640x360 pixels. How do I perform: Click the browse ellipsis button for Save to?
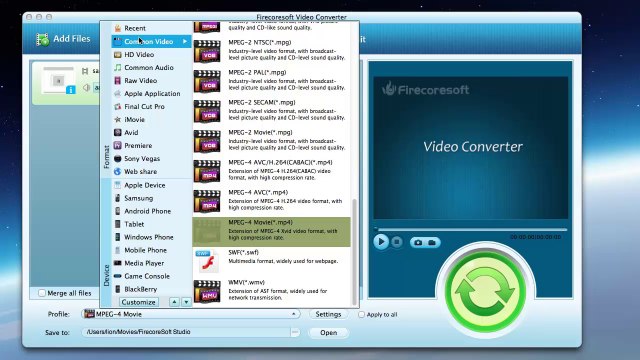[x=295, y=332]
